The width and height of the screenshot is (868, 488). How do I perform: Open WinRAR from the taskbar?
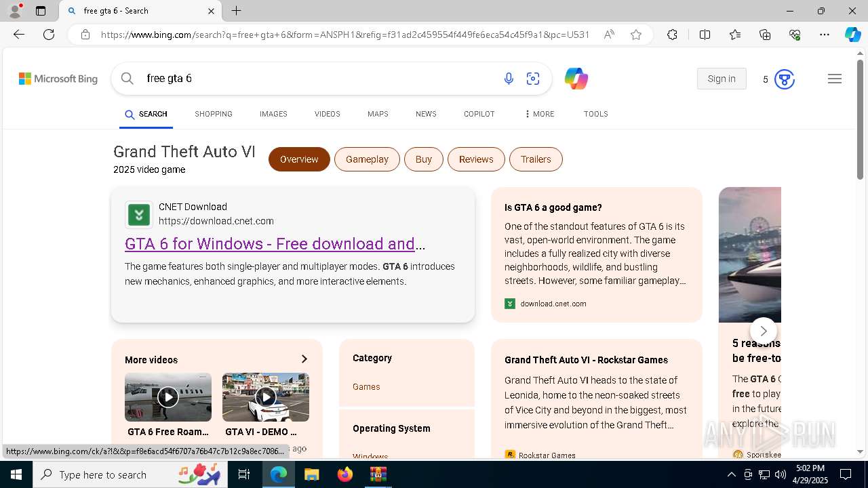click(x=378, y=474)
